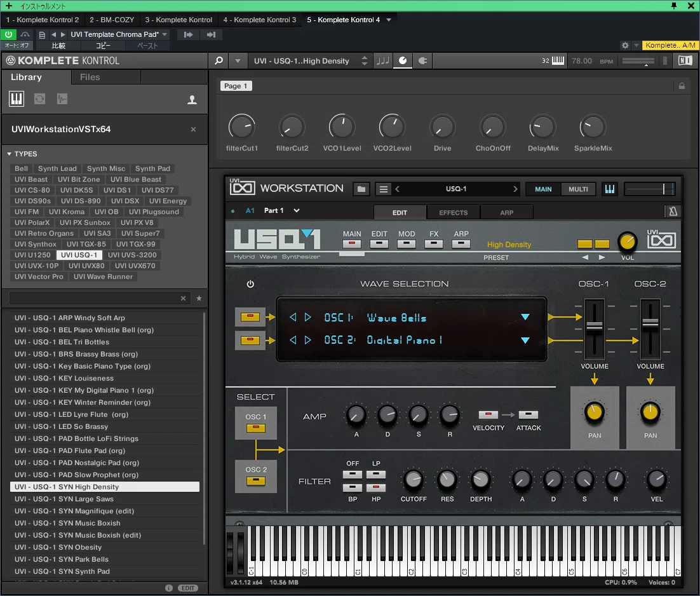Go to previous UVI instrument arrow

[397, 189]
